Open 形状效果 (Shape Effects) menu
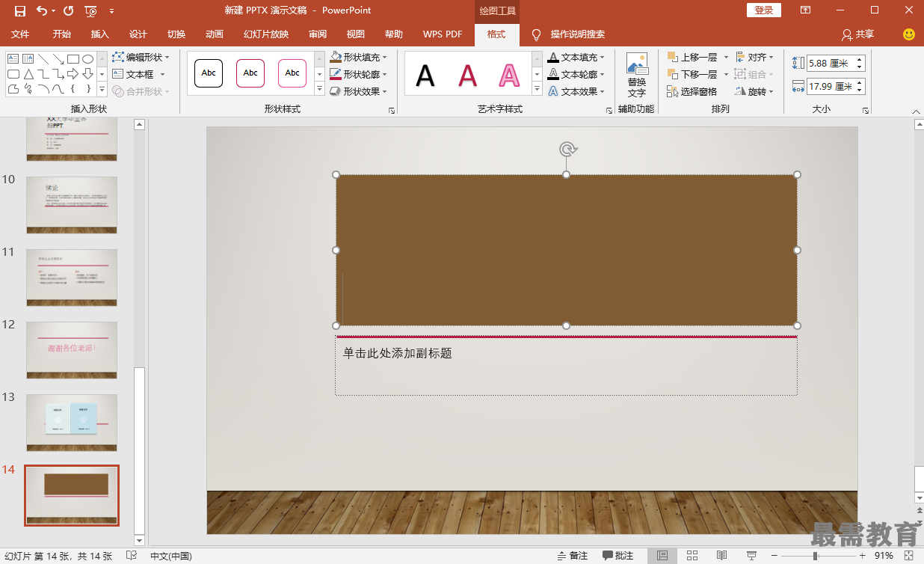 359,91
